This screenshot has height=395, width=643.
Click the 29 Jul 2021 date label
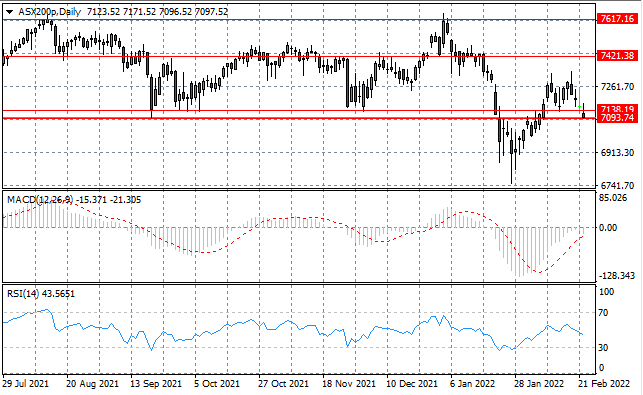pyautogui.click(x=25, y=384)
